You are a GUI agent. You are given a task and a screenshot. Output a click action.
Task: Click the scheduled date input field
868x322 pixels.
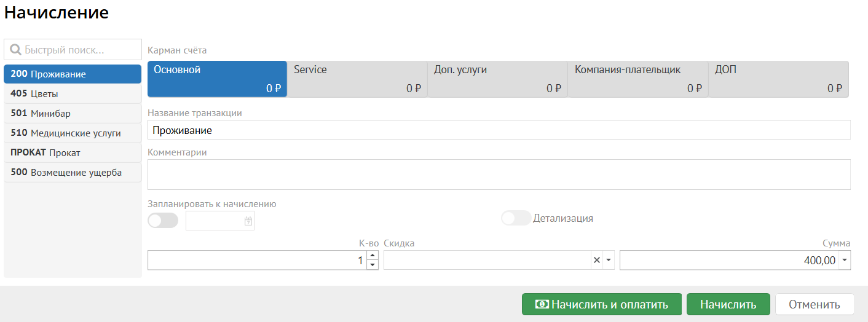pos(220,221)
